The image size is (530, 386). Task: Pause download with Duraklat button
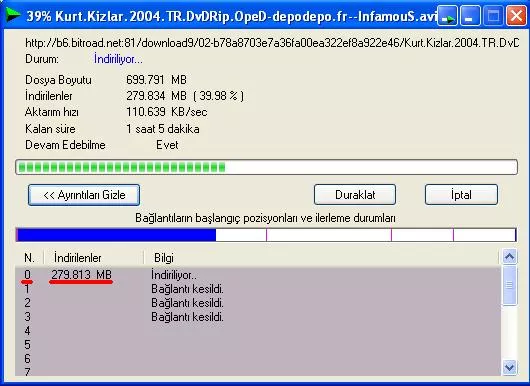pyautogui.click(x=355, y=195)
